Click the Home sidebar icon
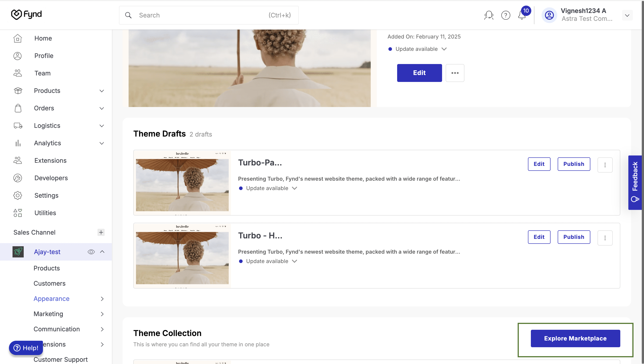The height and width of the screenshot is (364, 644). pyautogui.click(x=17, y=38)
